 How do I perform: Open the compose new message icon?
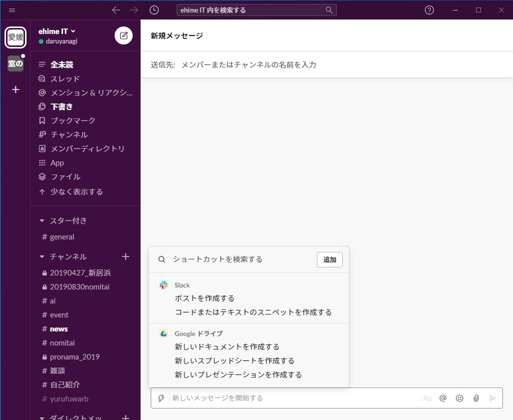point(123,36)
